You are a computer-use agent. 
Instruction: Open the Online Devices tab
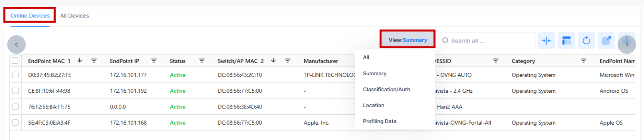[x=30, y=16]
